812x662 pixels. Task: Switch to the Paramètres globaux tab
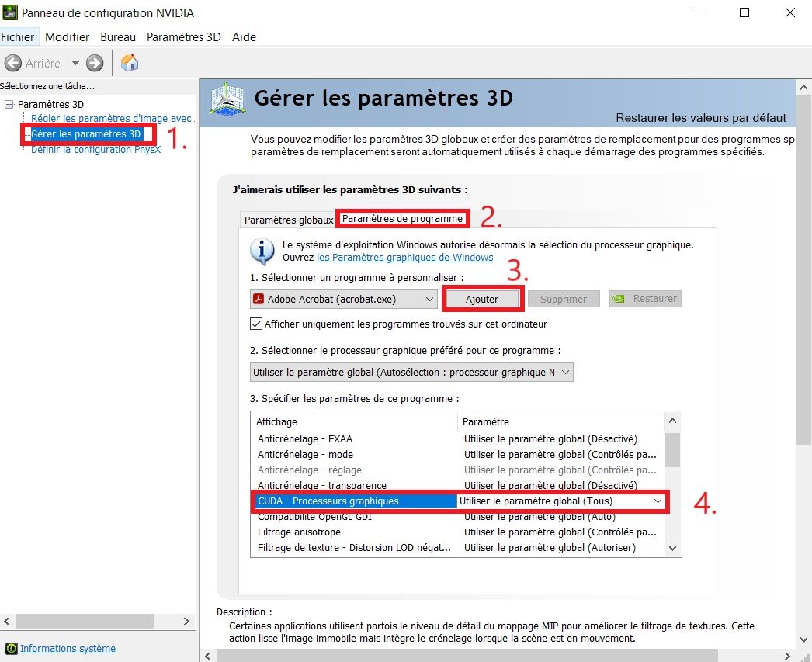[x=288, y=220]
